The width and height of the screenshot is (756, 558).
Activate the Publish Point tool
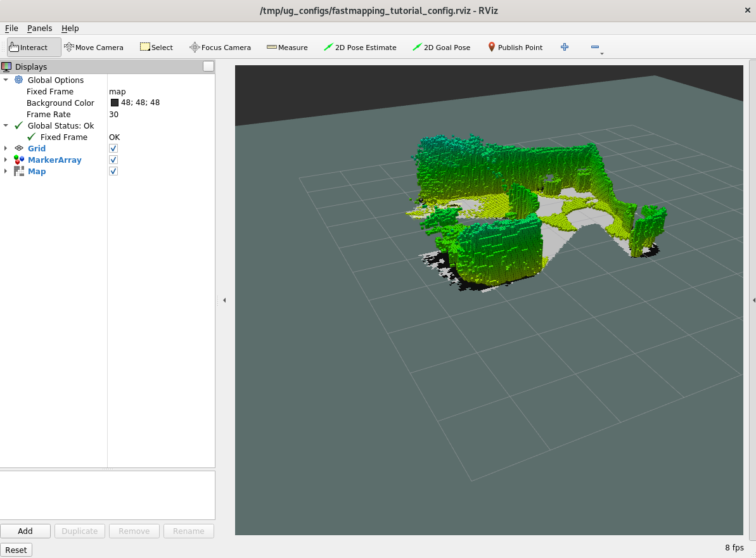pos(515,48)
